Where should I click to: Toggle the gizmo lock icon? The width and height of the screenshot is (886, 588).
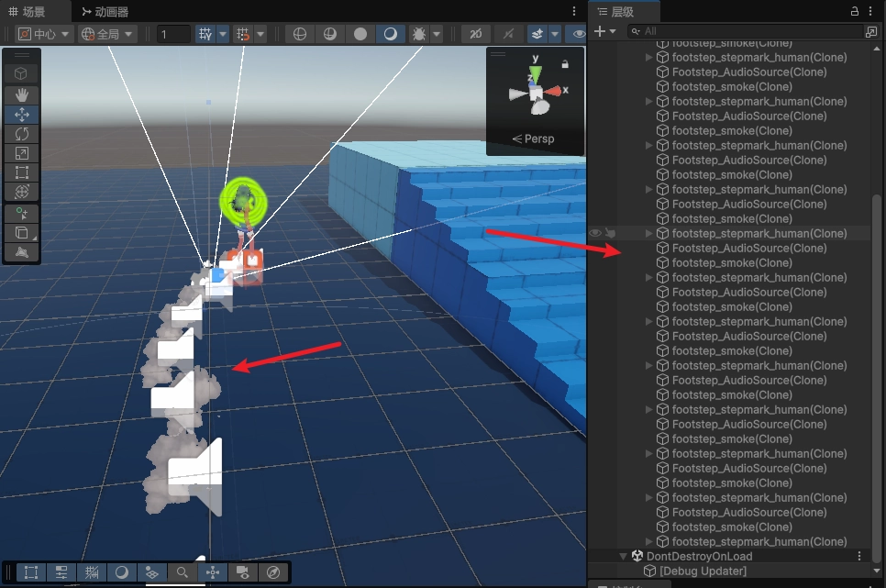(x=564, y=64)
